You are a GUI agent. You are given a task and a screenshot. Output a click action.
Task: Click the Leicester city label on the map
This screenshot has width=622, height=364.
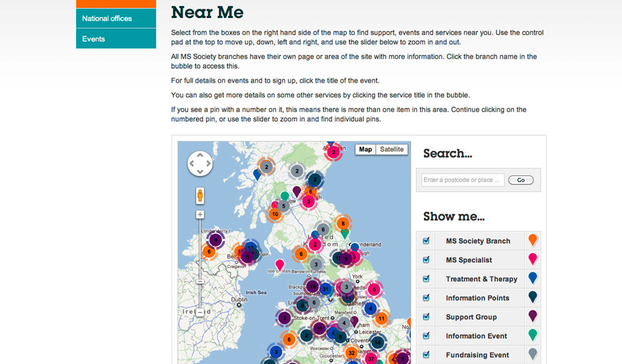[x=370, y=332]
